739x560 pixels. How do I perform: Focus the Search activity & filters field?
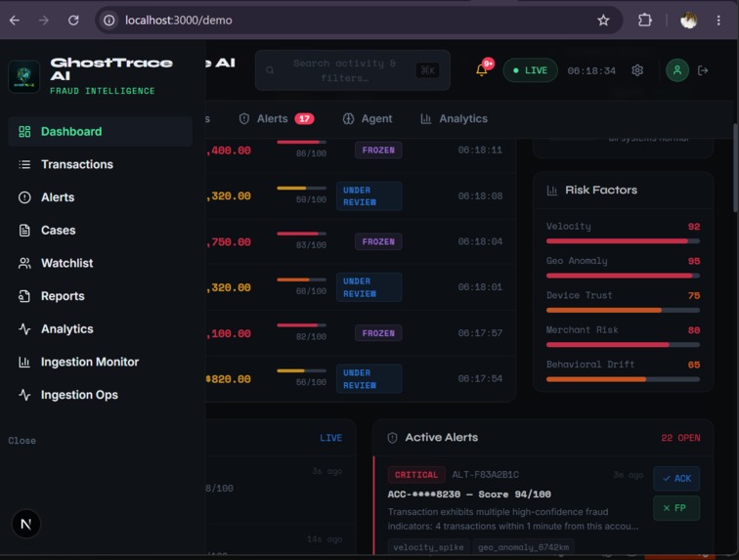[353, 70]
